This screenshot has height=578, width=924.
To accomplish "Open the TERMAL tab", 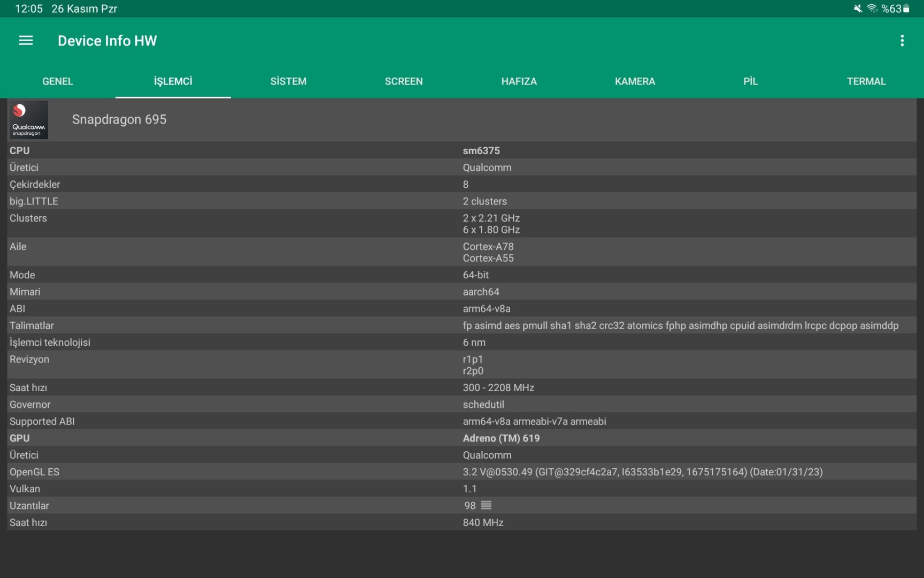I will point(866,81).
